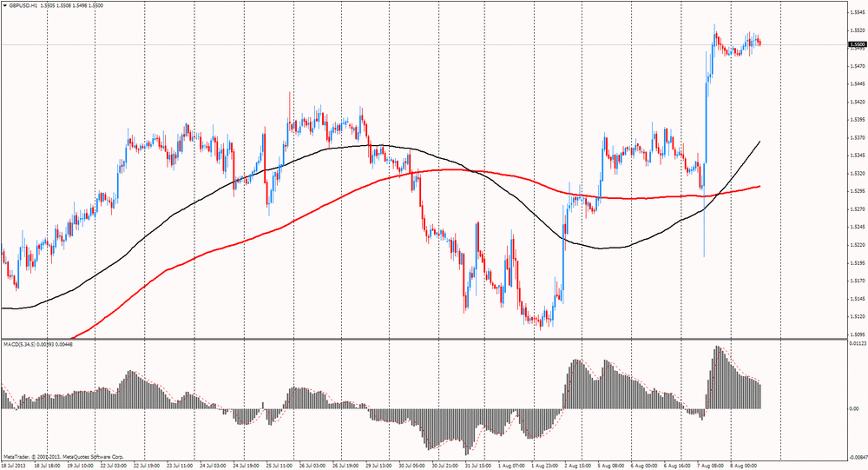This screenshot has height=470, width=868.
Task: Click the 26 Jul 19:00 time label
Action: pos(345,467)
